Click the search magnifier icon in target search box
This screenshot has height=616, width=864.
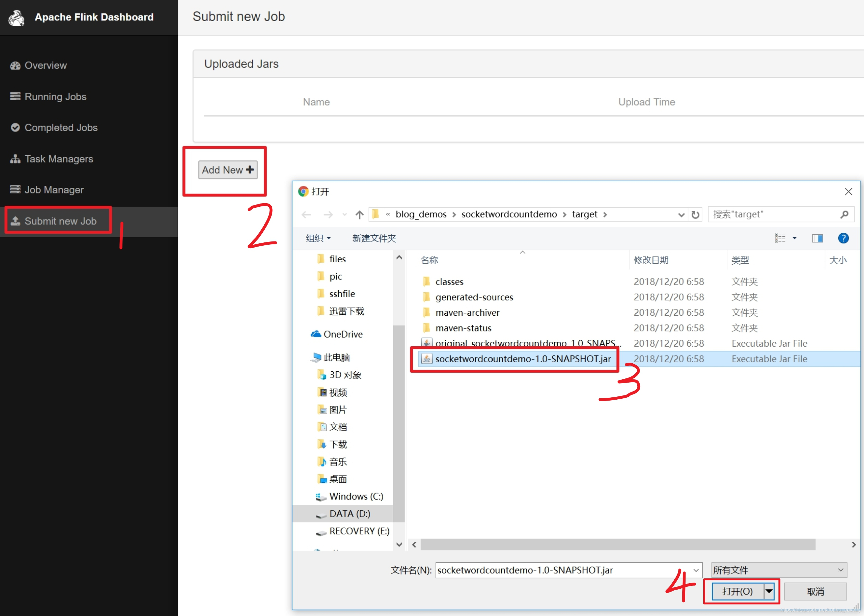point(844,215)
